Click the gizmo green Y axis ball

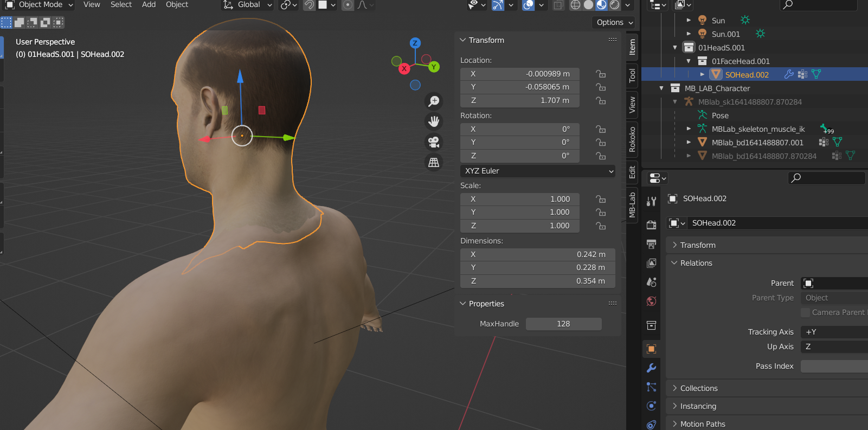click(434, 67)
